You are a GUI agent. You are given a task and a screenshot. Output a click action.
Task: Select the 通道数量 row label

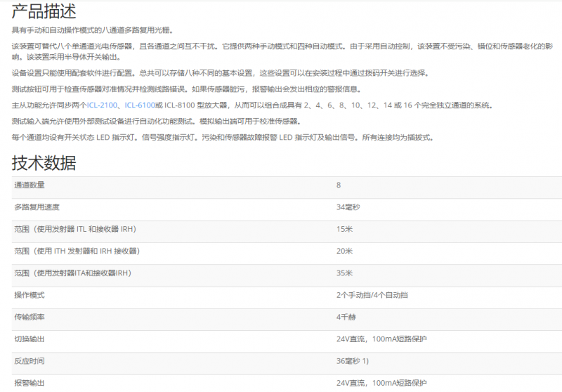click(30, 185)
